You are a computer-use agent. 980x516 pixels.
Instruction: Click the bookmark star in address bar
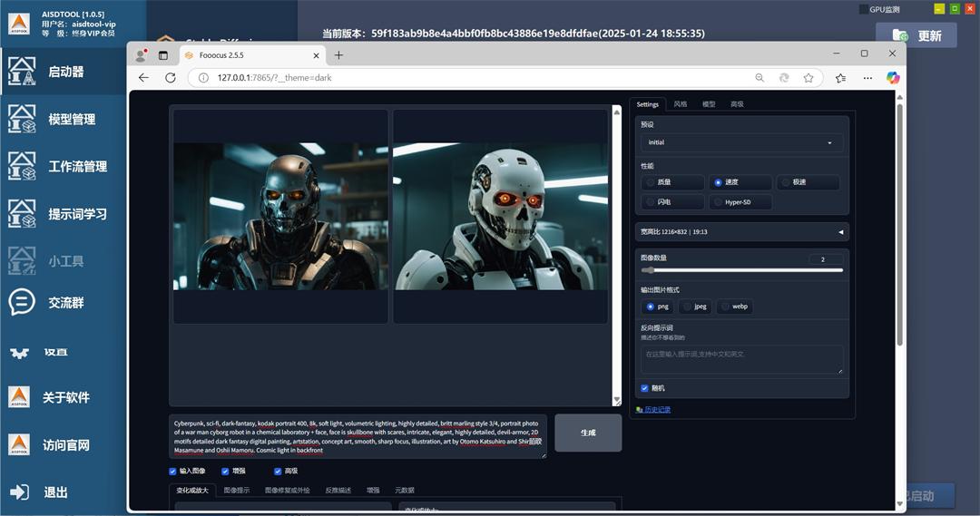tap(808, 78)
